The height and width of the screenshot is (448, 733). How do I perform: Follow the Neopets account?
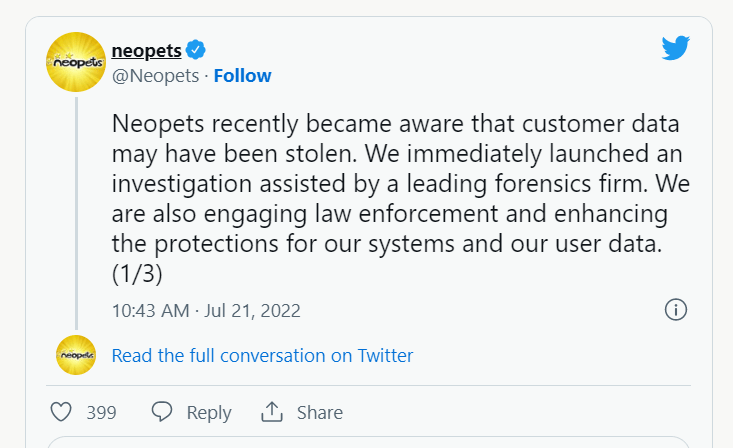[x=242, y=76]
